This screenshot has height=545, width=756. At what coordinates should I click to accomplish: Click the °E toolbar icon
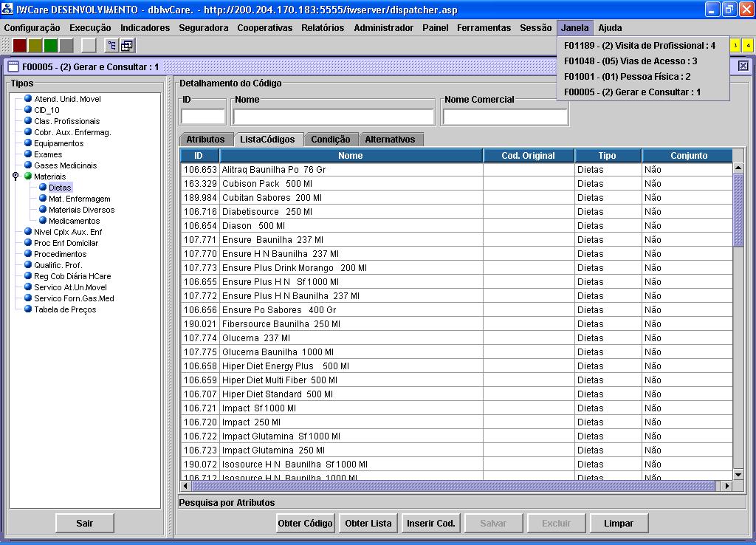click(x=111, y=46)
